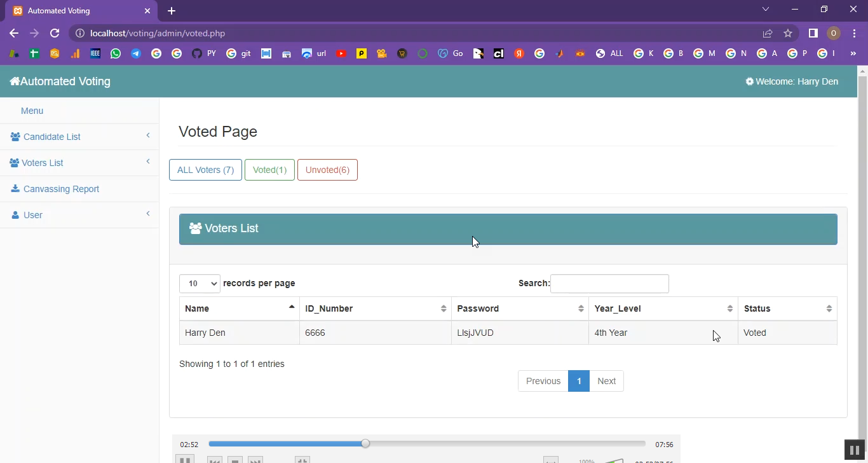Screen dimensions: 868x463
Task: Open the records per page dropdown
Action: [x=200, y=284]
